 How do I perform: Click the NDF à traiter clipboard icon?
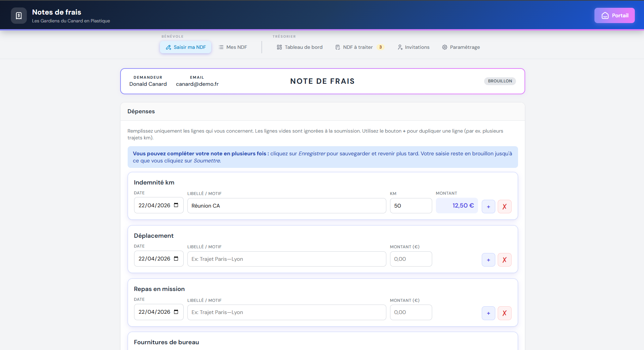pos(337,47)
